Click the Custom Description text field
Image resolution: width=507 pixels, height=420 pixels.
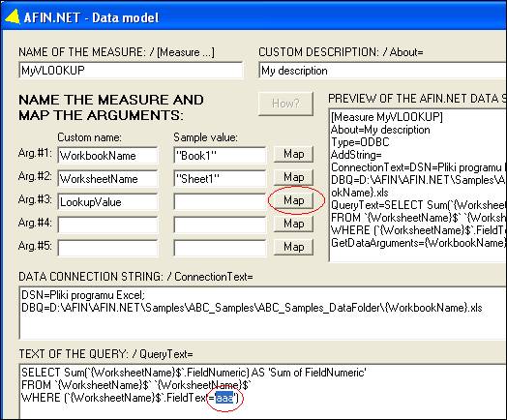click(382, 71)
